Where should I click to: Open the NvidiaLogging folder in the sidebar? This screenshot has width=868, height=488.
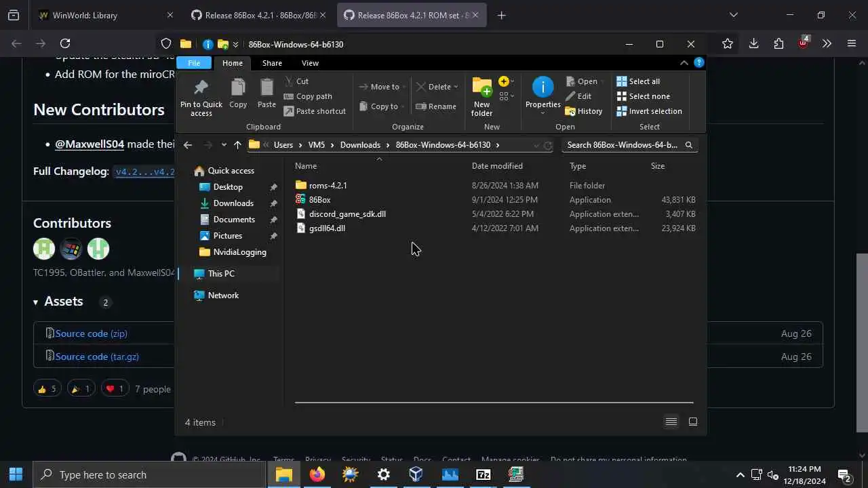(239, 252)
